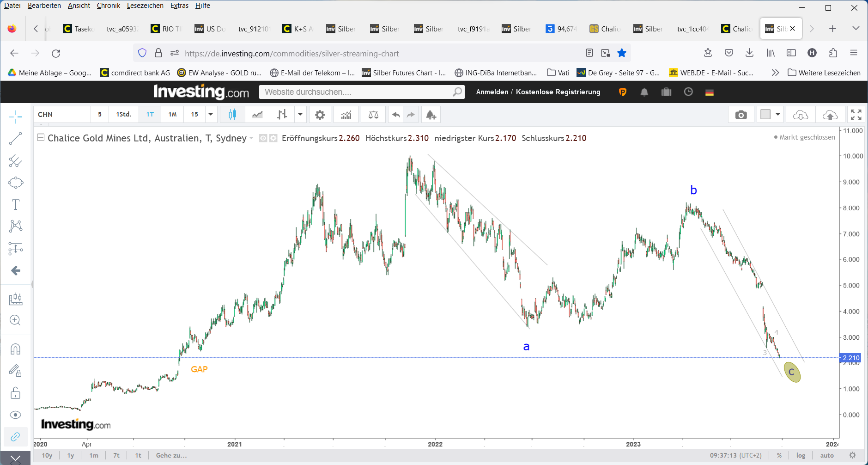
Task: Undo the last chart action
Action: coord(396,115)
